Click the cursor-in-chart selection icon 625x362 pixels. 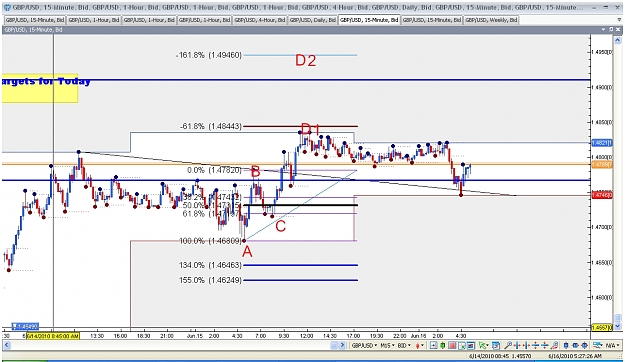(x=462, y=345)
